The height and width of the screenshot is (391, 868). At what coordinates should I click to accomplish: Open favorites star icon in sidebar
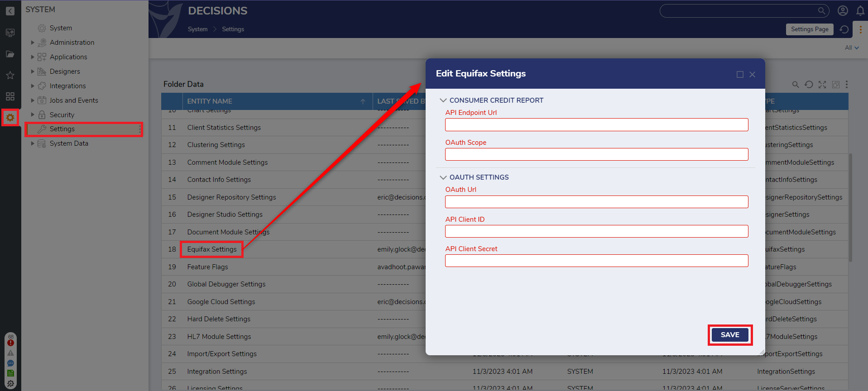pyautogui.click(x=10, y=75)
